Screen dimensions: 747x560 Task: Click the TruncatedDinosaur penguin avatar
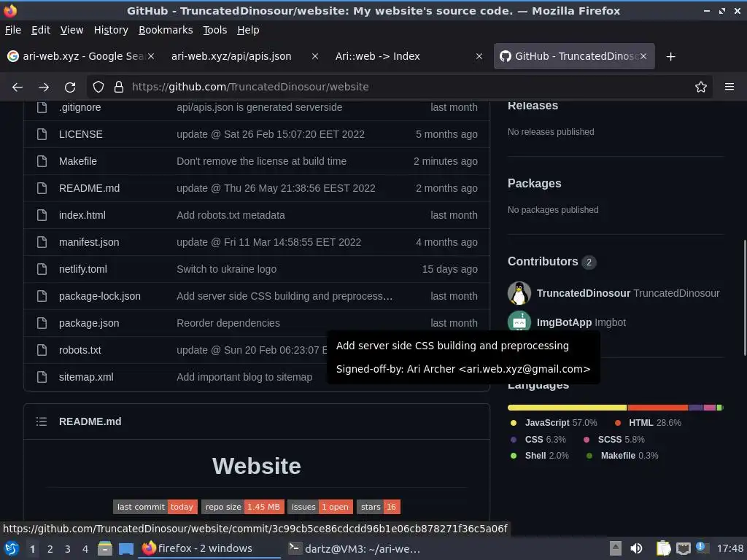coord(519,293)
